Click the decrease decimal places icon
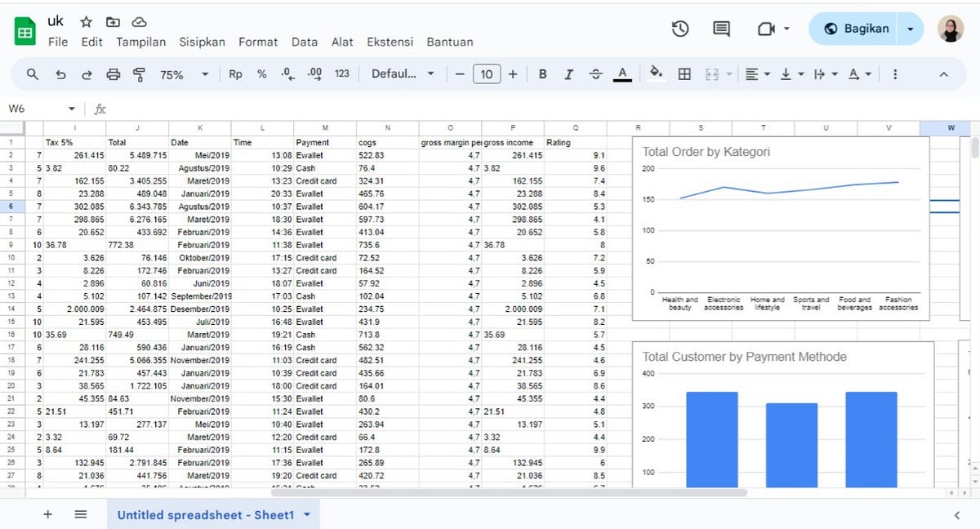The height and width of the screenshot is (529, 980). pos(286,73)
